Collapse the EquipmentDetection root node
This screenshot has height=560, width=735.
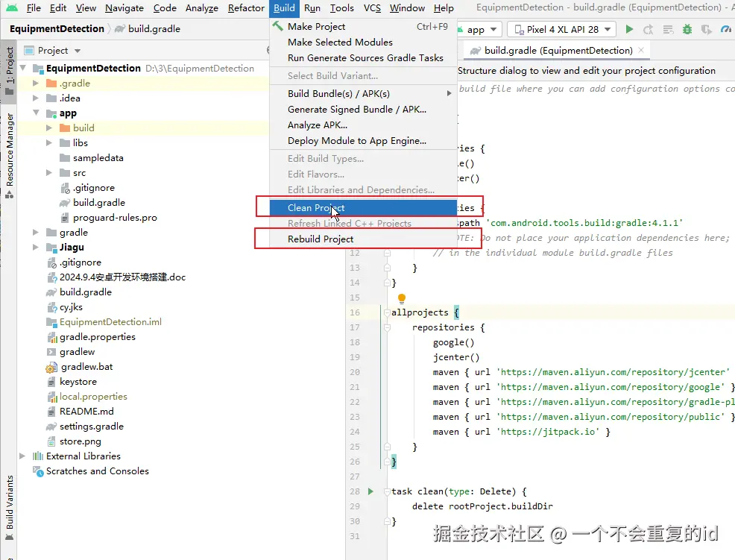point(23,68)
